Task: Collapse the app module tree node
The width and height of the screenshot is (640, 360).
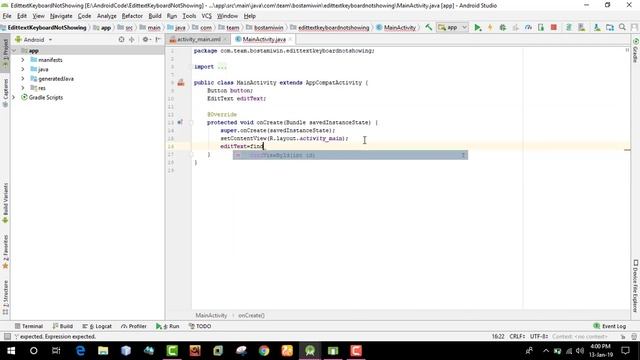Action: point(14,51)
